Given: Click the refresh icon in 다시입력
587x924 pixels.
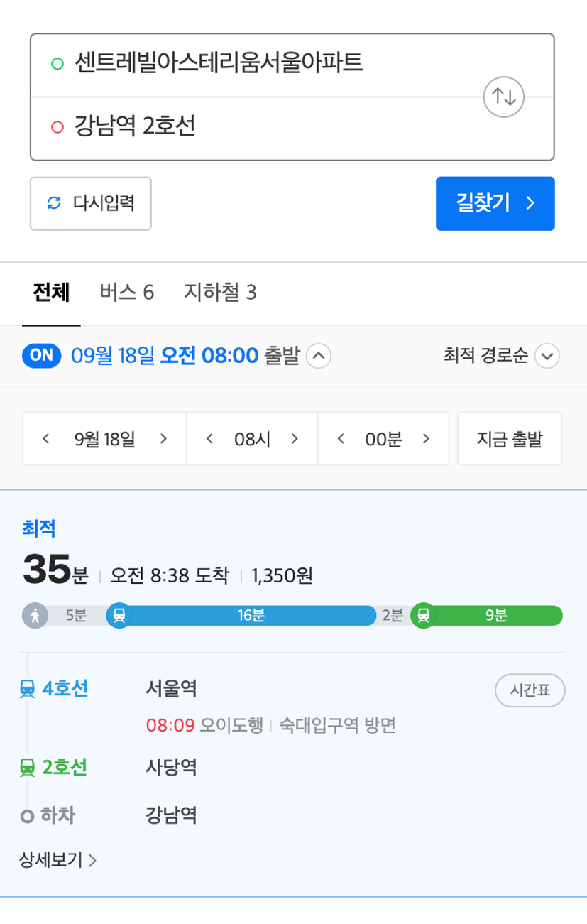Looking at the screenshot, I should coord(54,204).
